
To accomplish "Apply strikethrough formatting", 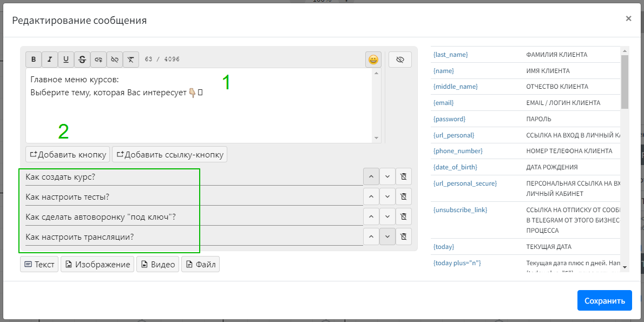I will [82, 60].
